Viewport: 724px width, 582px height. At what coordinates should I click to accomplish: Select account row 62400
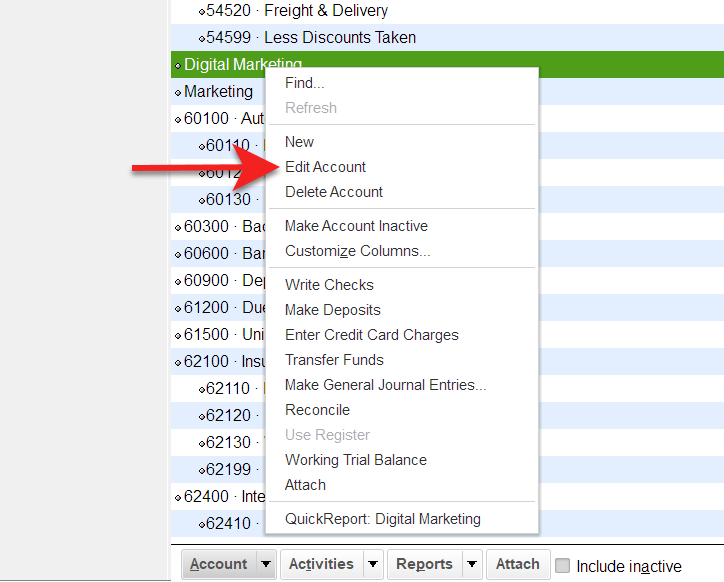click(x=218, y=497)
